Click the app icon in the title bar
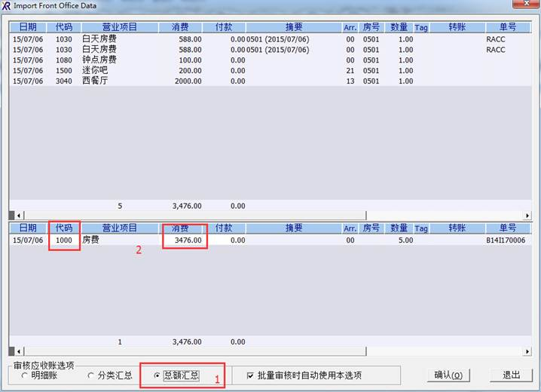541x392 pixels. point(7,7)
